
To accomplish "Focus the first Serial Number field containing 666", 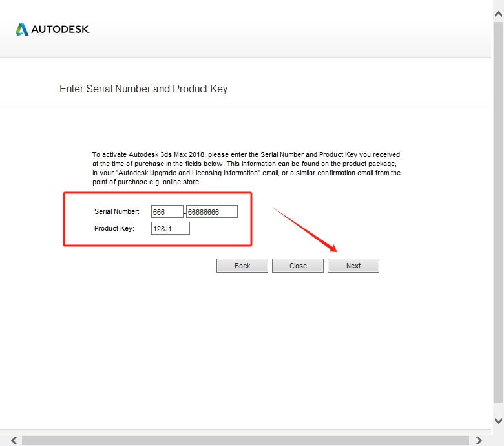I will tap(167, 211).
